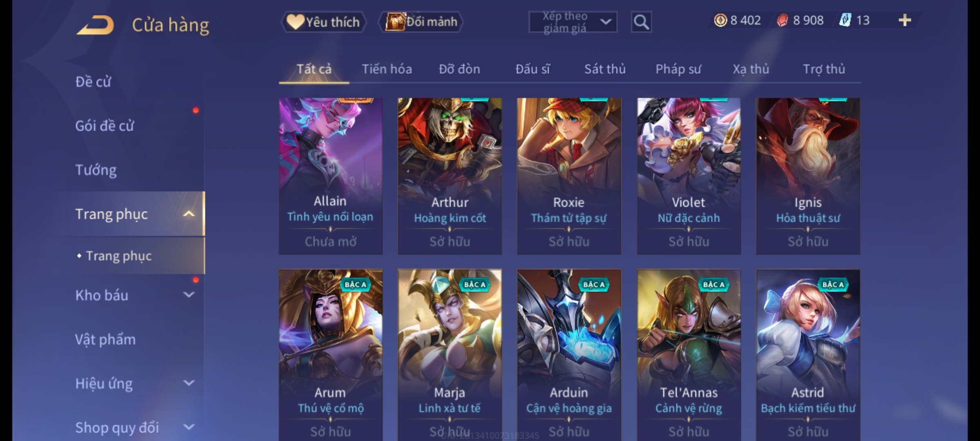The width and height of the screenshot is (980, 441).
Task: Open Đổi mảnh fragment exchange button
Action: tap(421, 22)
